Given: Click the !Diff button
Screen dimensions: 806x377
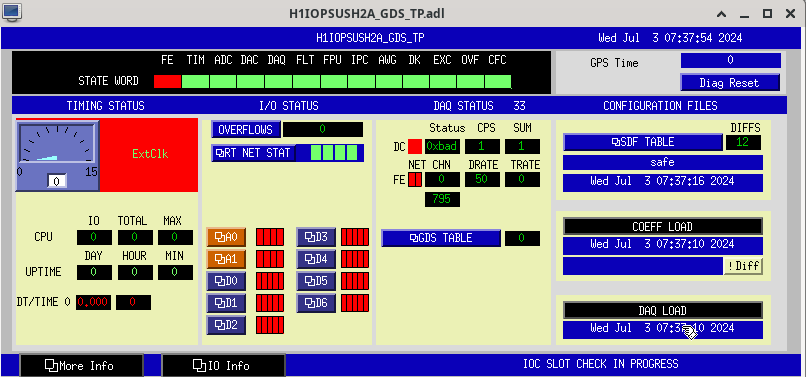Looking at the screenshot, I should click(x=743, y=266).
